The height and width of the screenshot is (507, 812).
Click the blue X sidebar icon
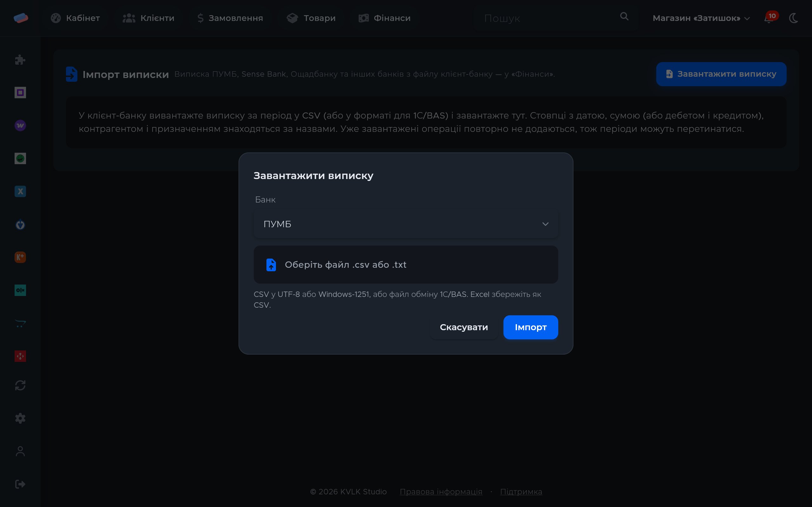tap(20, 191)
